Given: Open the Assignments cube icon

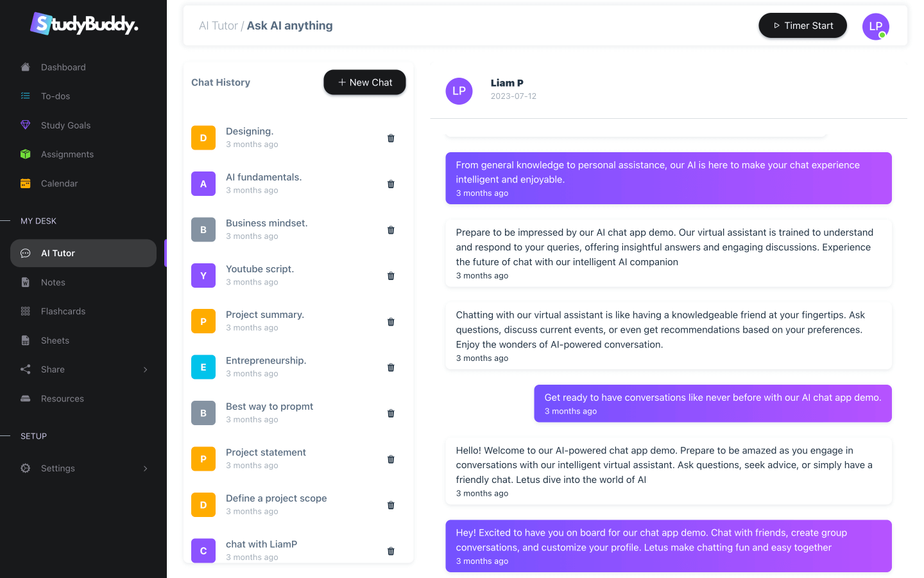Looking at the screenshot, I should [26, 154].
